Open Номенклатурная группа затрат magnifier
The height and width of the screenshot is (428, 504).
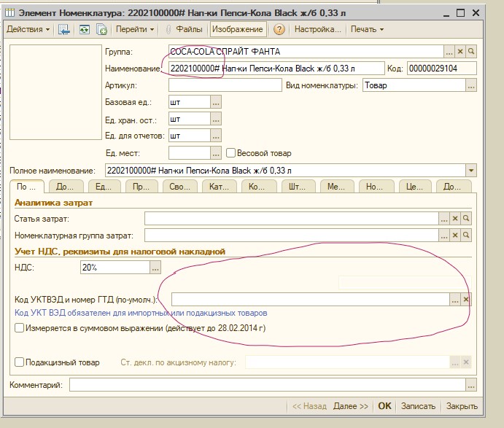pyautogui.click(x=466, y=236)
